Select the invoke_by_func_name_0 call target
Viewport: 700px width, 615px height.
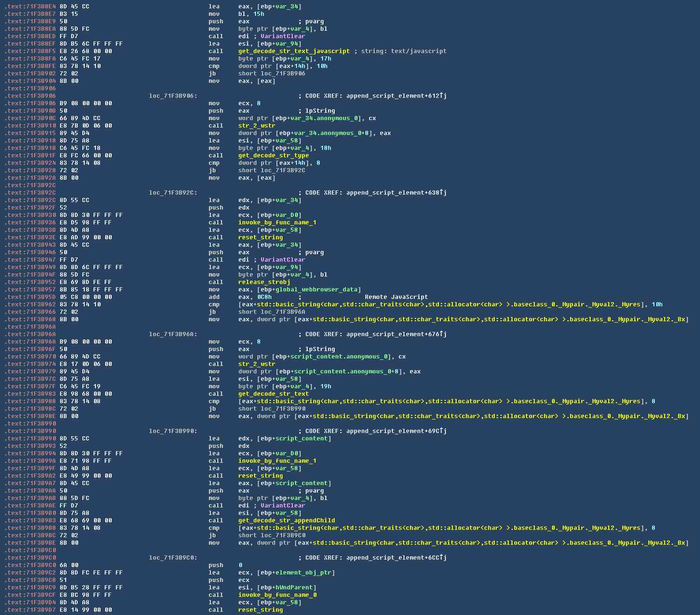point(277,595)
